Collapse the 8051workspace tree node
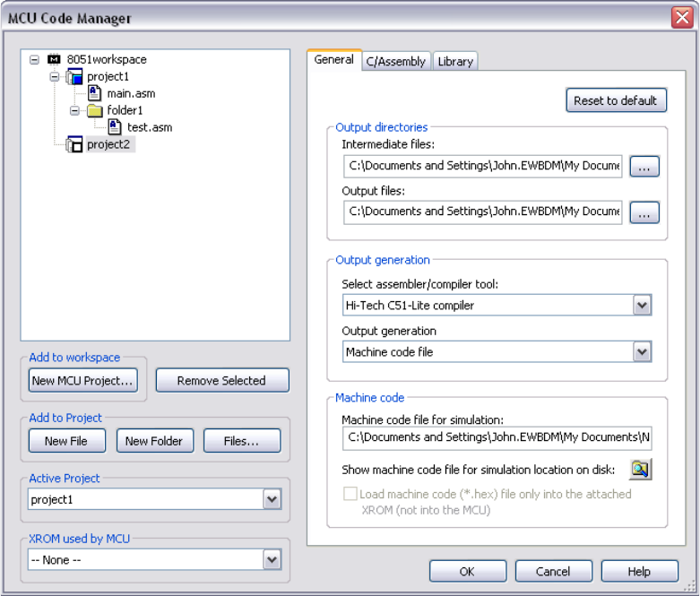This screenshot has height=596, width=700. click(34, 59)
